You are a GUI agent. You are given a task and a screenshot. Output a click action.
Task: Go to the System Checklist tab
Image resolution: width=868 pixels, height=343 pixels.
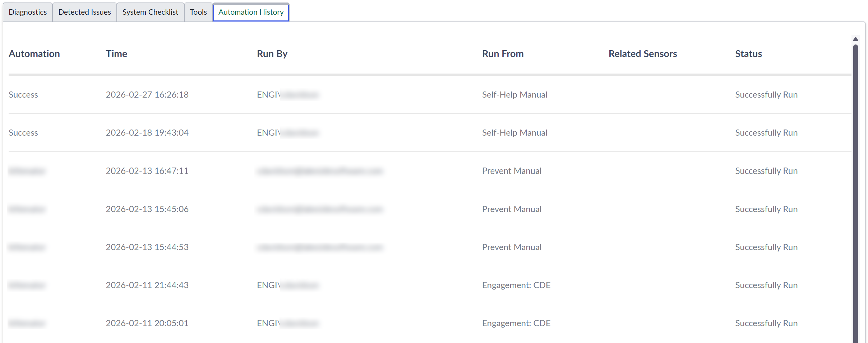[150, 12]
